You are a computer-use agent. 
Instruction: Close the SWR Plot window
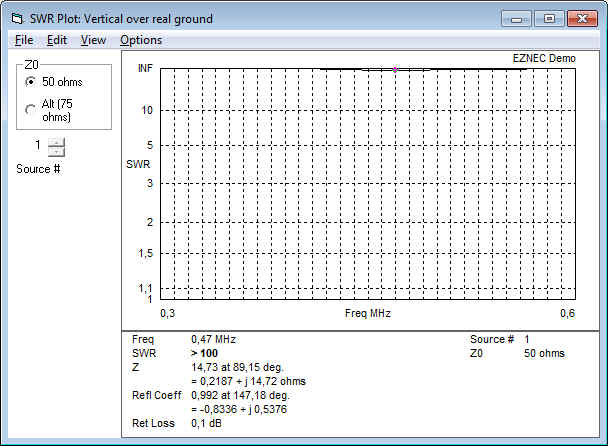[582, 19]
